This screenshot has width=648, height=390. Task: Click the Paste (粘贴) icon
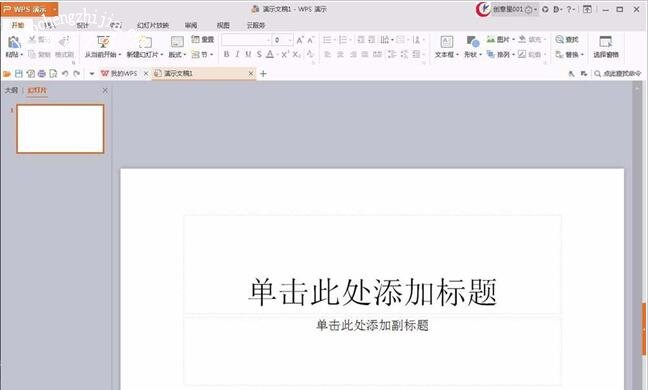(x=14, y=42)
